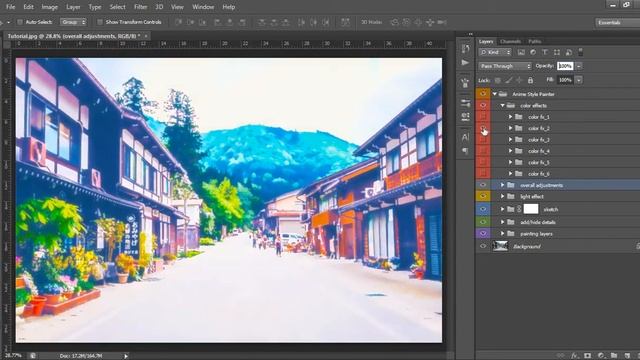The width and height of the screenshot is (640, 360).
Task: Switch to the Paths tab
Action: point(535,41)
